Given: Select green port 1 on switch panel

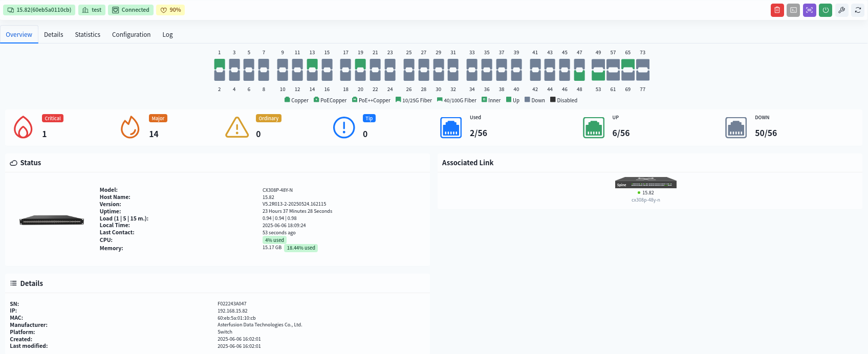Looking at the screenshot, I should tap(220, 64).
